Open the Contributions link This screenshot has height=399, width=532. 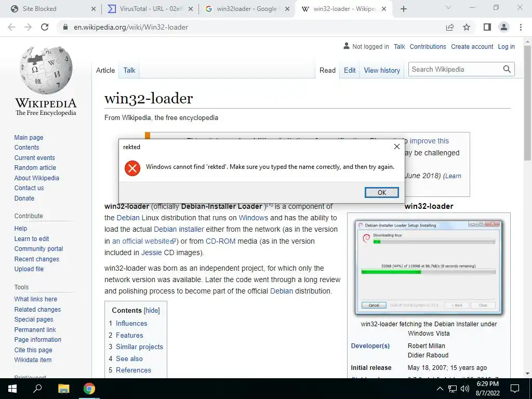tap(428, 46)
